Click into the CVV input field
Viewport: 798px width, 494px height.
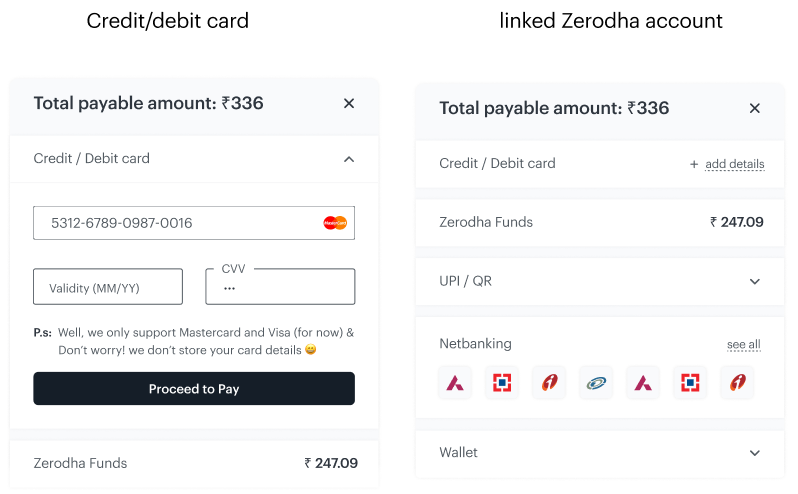pos(280,287)
